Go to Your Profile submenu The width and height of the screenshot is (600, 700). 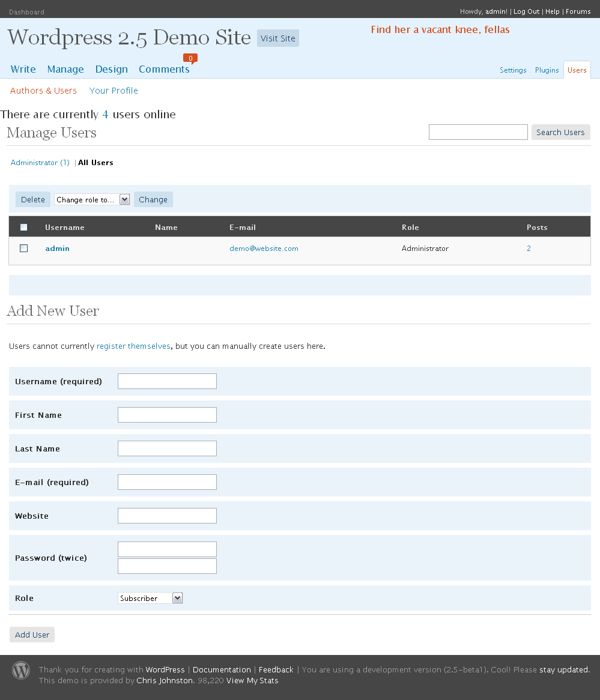pyautogui.click(x=114, y=91)
